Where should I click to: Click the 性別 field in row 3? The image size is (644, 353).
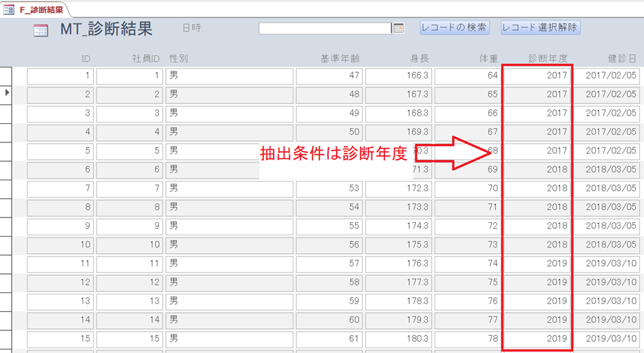(x=229, y=114)
